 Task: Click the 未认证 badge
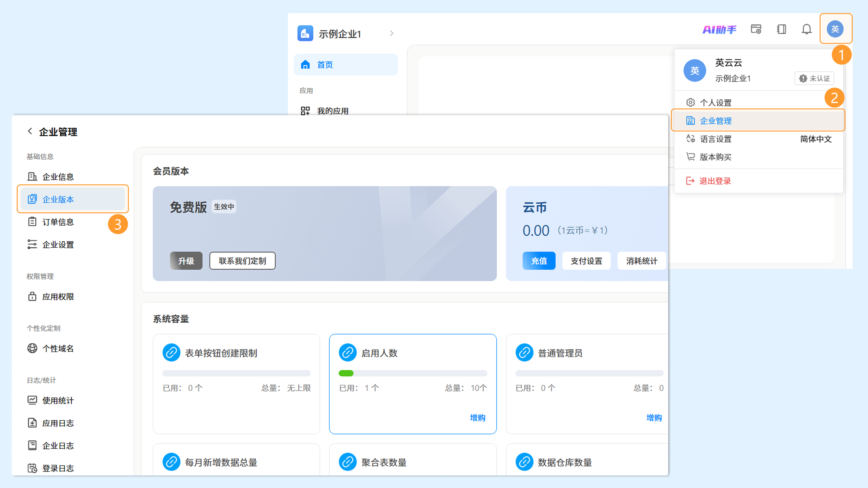[x=814, y=78]
